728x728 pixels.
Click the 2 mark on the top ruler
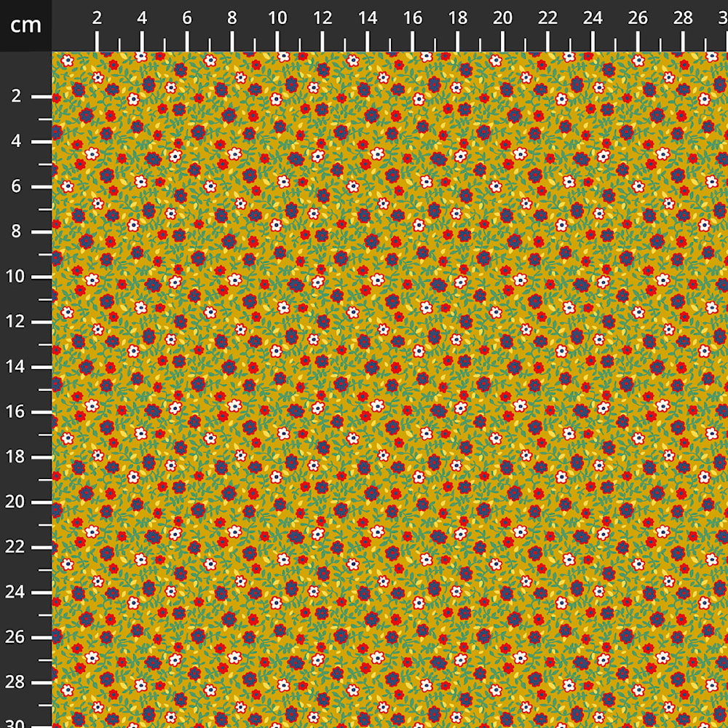97,19
